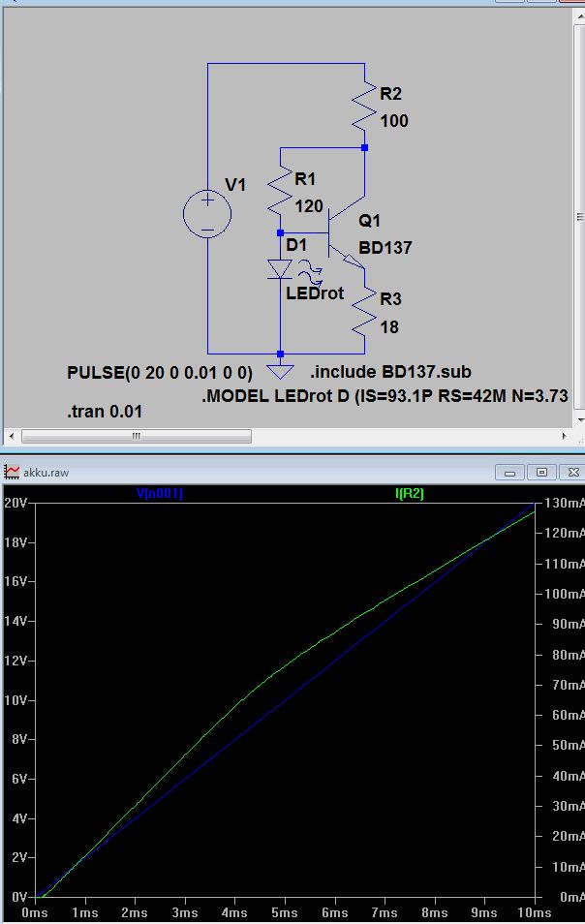Screen dimensions: 585x924
Task: Close the akku.raw waveform window
Action: point(572,472)
